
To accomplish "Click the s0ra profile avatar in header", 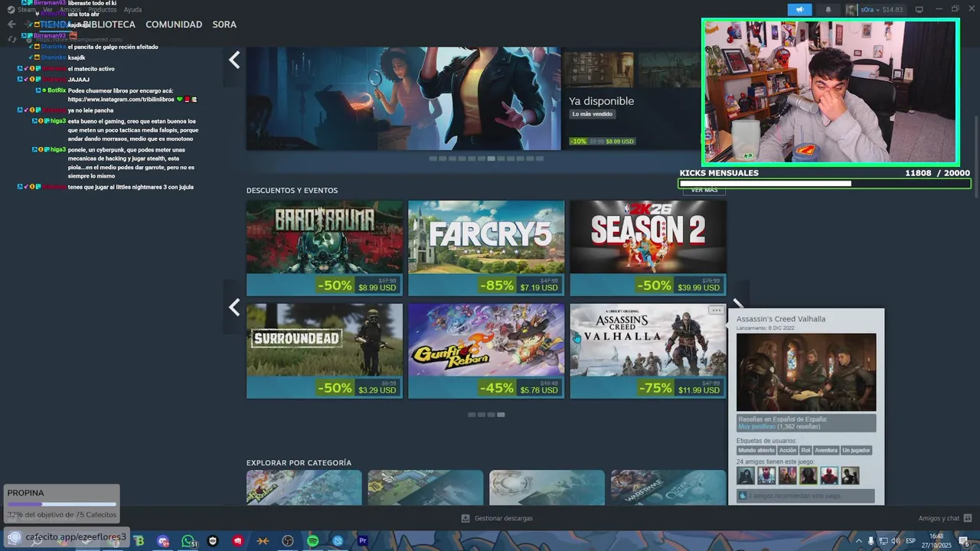I will [852, 10].
